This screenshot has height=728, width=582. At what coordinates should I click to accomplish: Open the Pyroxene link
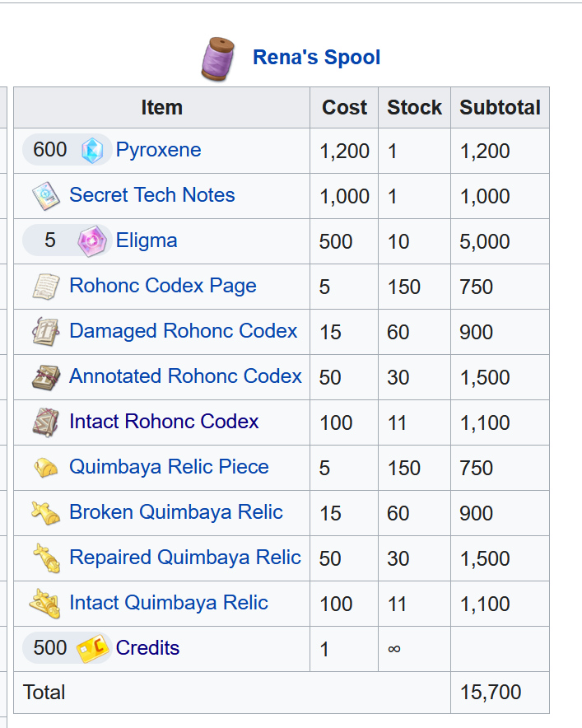pos(158,150)
